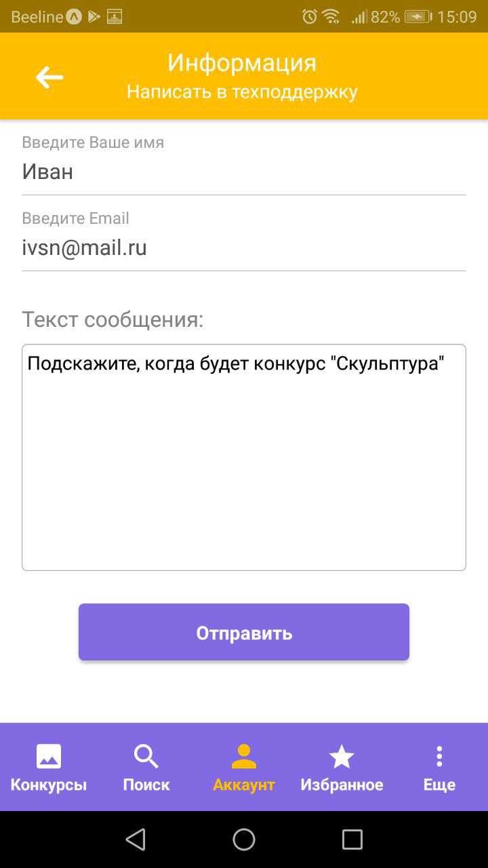
Task: Switch to the Избранное tab label
Action: pyautogui.click(x=342, y=785)
